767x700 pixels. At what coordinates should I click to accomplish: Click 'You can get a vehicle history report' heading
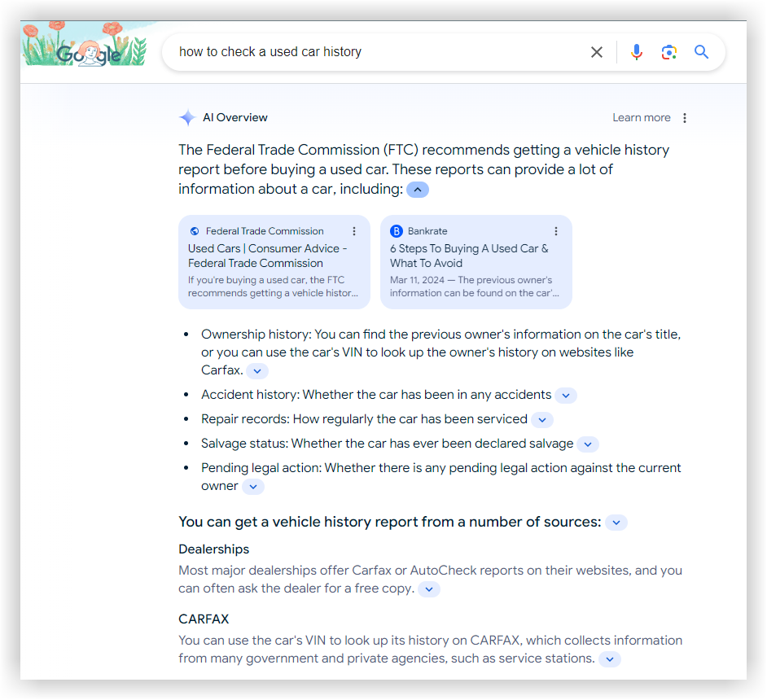pos(390,522)
